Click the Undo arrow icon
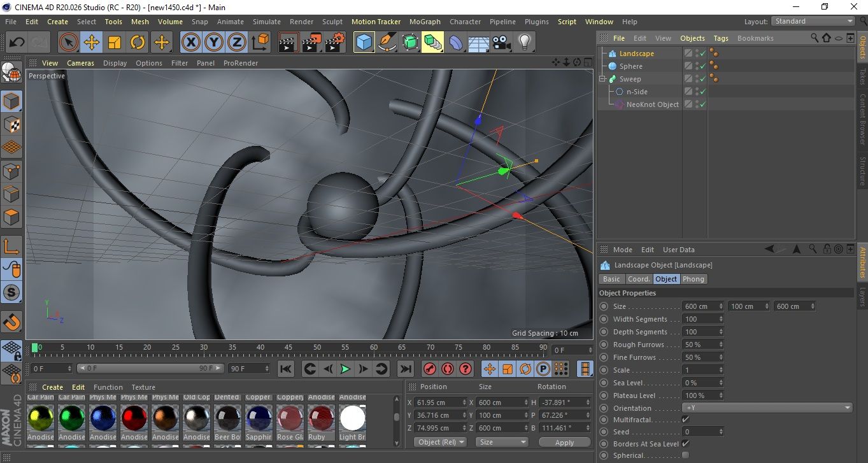Image resolution: width=868 pixels, height=463 pixels. pos(17,43)
